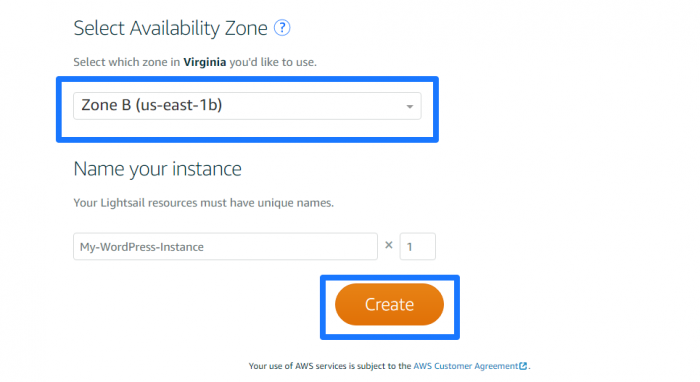Click the 'Name your instance' heading

tap(158, 169)
